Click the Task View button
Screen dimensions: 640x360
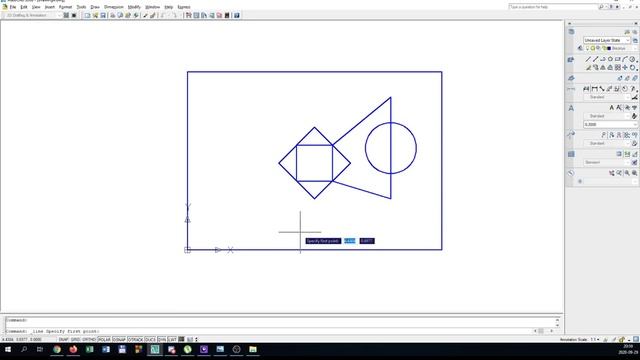(40, 349)
